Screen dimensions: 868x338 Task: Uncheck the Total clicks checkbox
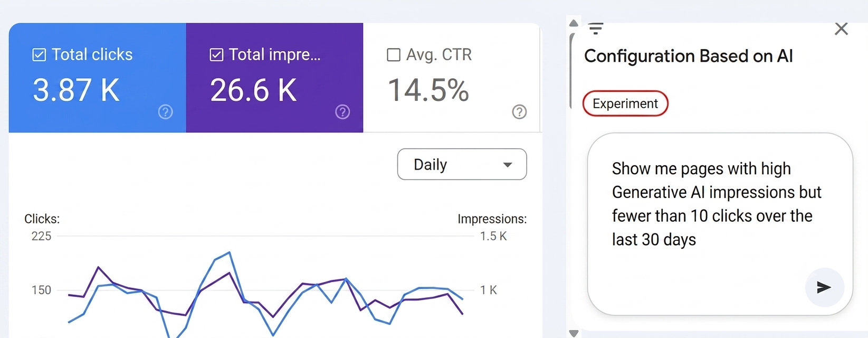coord(39,55)
